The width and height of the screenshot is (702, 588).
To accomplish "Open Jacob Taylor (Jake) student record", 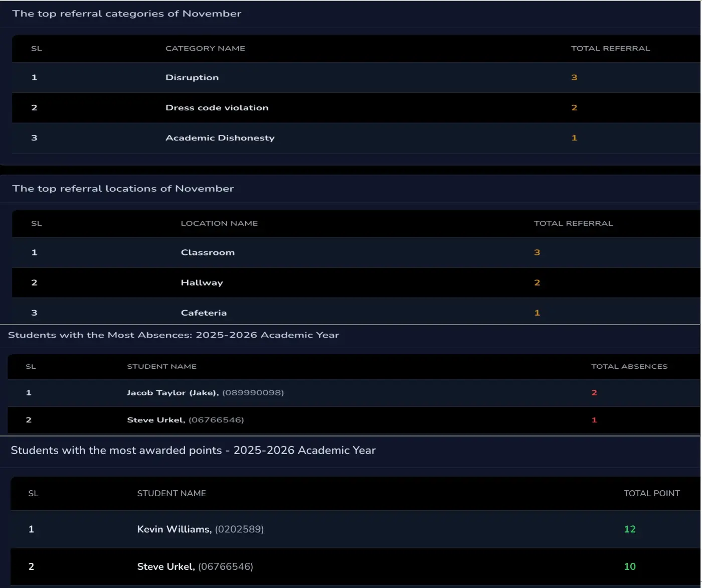I will 172,393.
